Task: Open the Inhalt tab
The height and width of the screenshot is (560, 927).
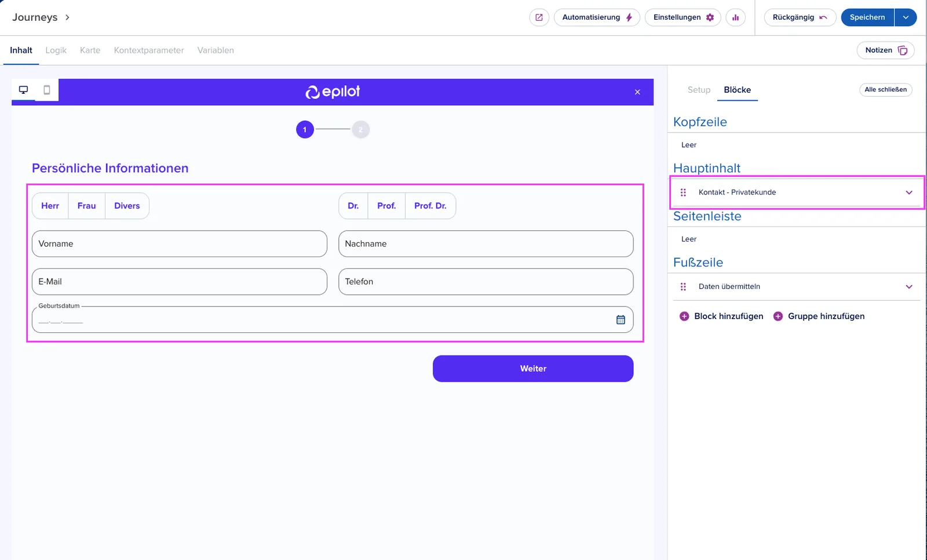Action: pyautogui.click(x=21, y=50)
